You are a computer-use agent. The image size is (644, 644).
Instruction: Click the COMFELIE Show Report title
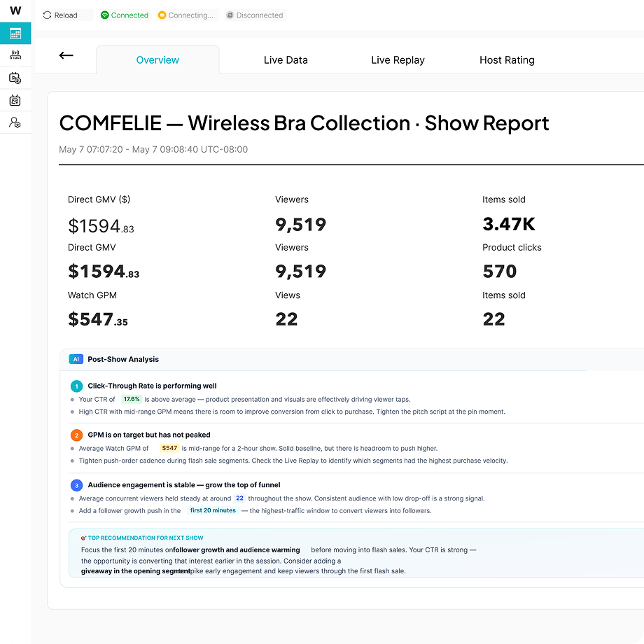point(304,123)
